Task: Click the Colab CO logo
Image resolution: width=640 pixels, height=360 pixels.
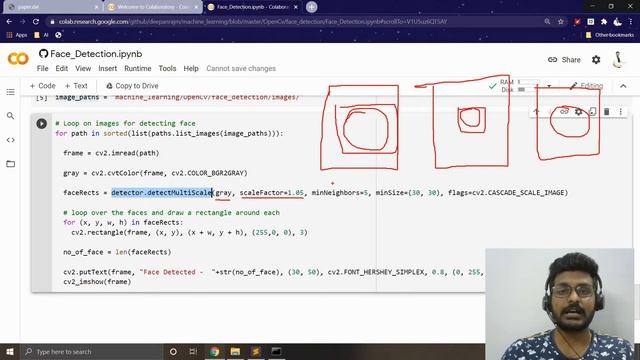Action: [18, 59]
